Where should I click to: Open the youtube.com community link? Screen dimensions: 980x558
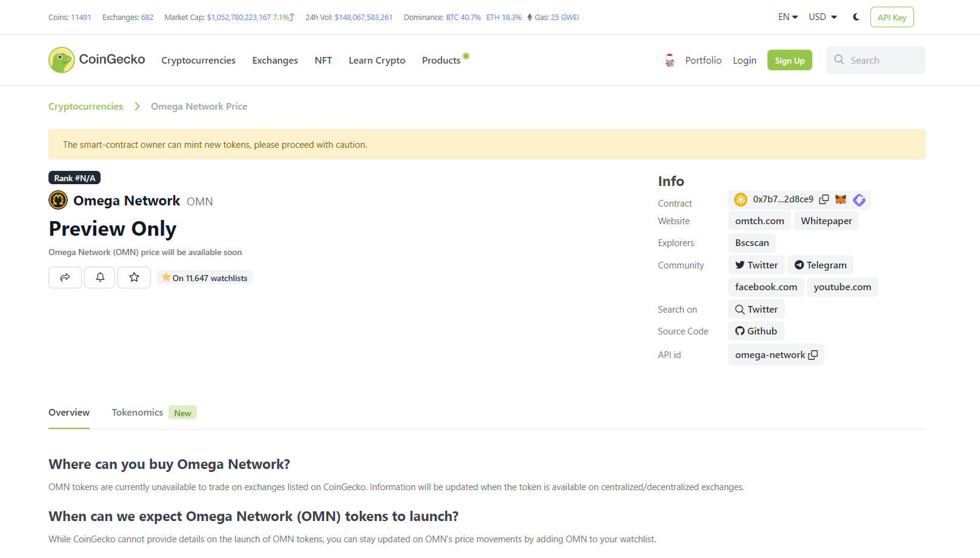click(842, 287)
